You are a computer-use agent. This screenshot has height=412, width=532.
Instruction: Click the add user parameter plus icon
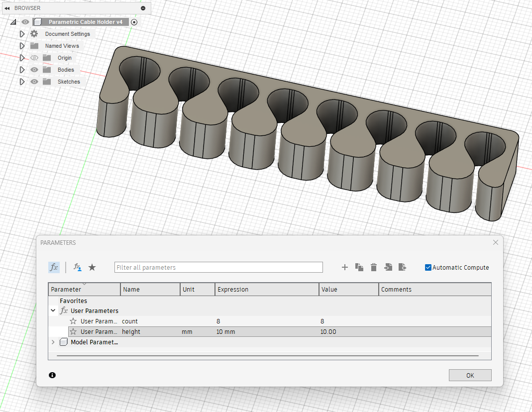coord(344,268)
